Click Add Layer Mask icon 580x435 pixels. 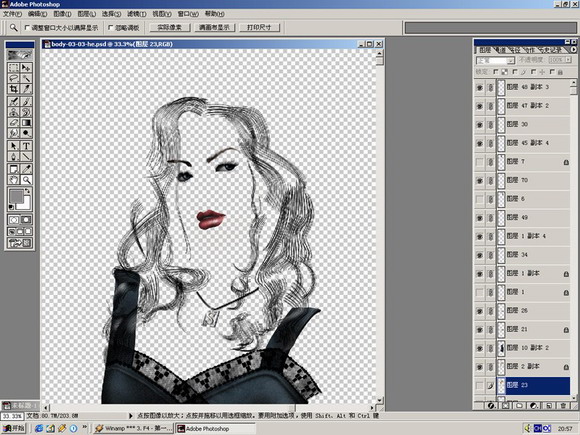coord(505,406)
